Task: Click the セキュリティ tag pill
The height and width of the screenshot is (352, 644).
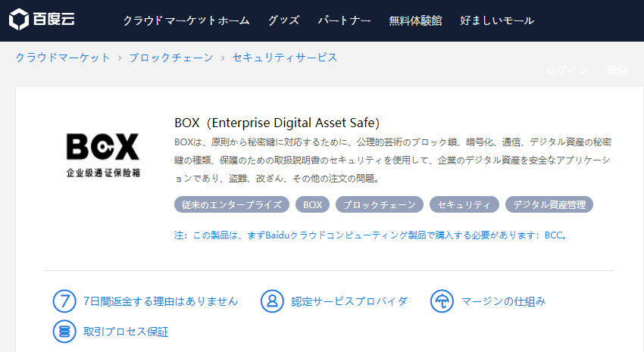Action: (464, 204)
